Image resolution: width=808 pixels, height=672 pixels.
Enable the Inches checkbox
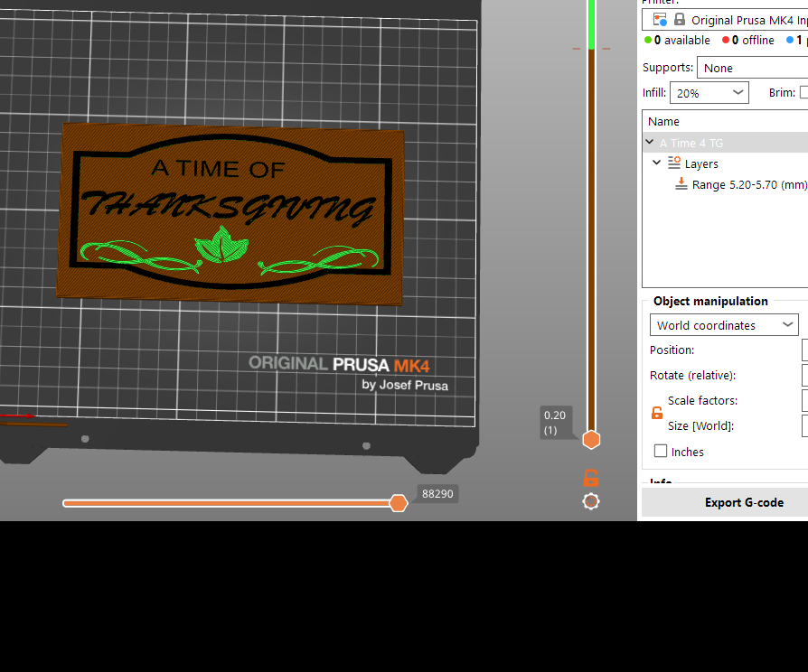pos(661,451)
